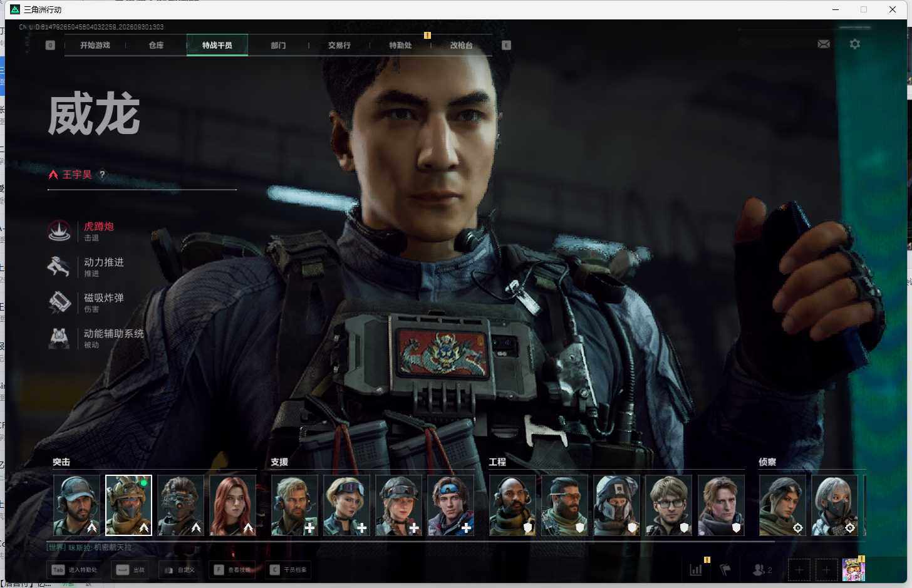
Task: Select the night-vision goggles operator under 突击
Action: pos(180,505)
